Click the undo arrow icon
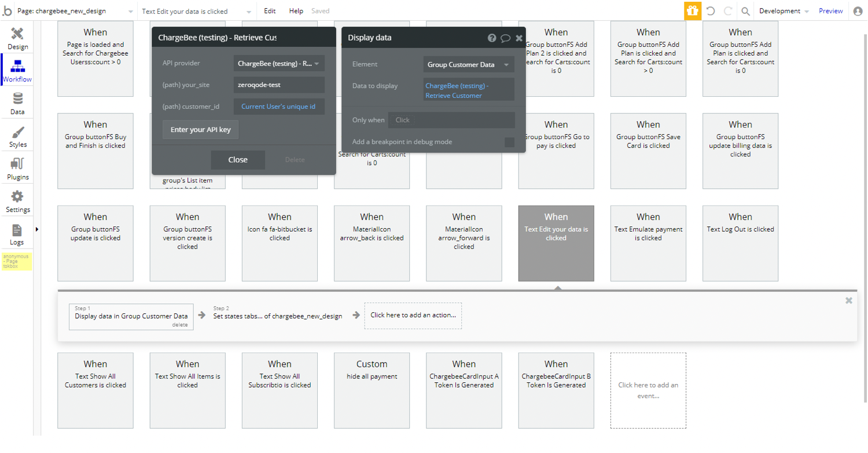The image size is (868, 453). pyautogui.click(x=711, y=11)
